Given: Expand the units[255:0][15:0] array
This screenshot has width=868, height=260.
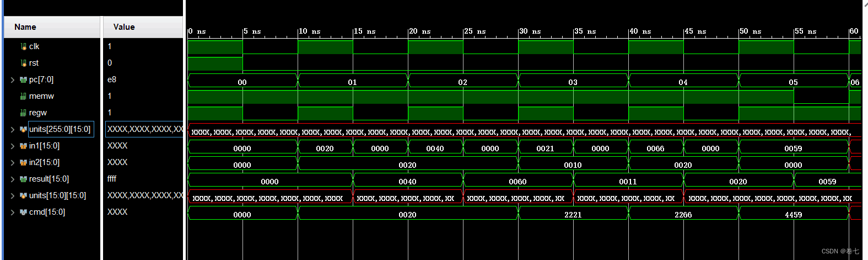Looking at the screenshot, I should pos(13,129).
